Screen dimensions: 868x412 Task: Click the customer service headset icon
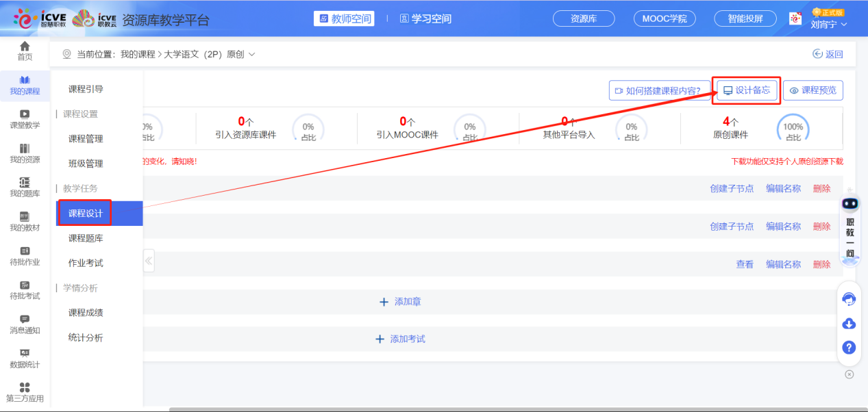coord(849,299)
